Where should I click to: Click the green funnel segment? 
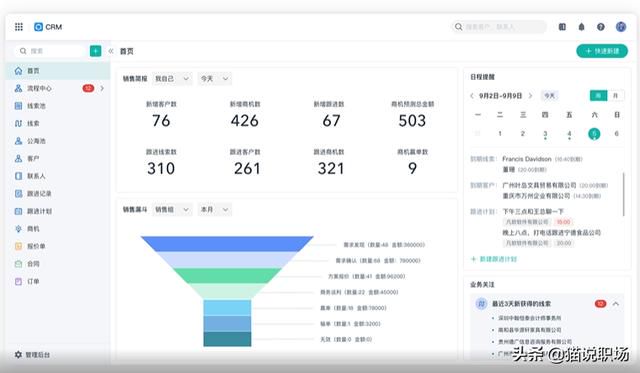[227, 275]
